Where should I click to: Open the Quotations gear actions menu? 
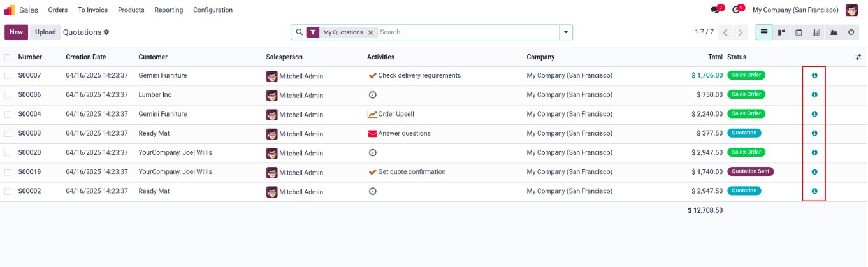tap(106, 32)
